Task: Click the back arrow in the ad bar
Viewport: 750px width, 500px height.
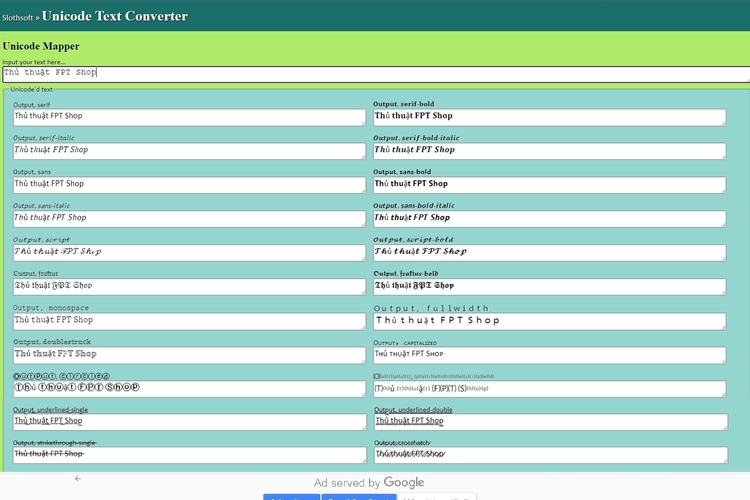Action: pyautogui.click(x=77, y=478)
